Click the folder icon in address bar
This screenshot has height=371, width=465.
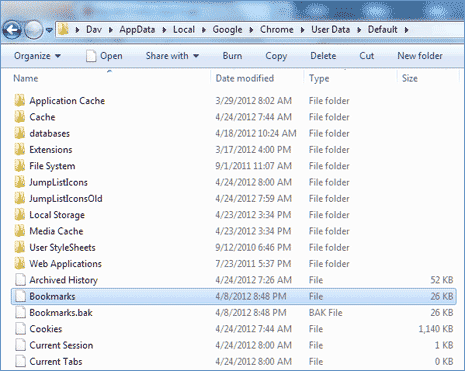[63, 30]
